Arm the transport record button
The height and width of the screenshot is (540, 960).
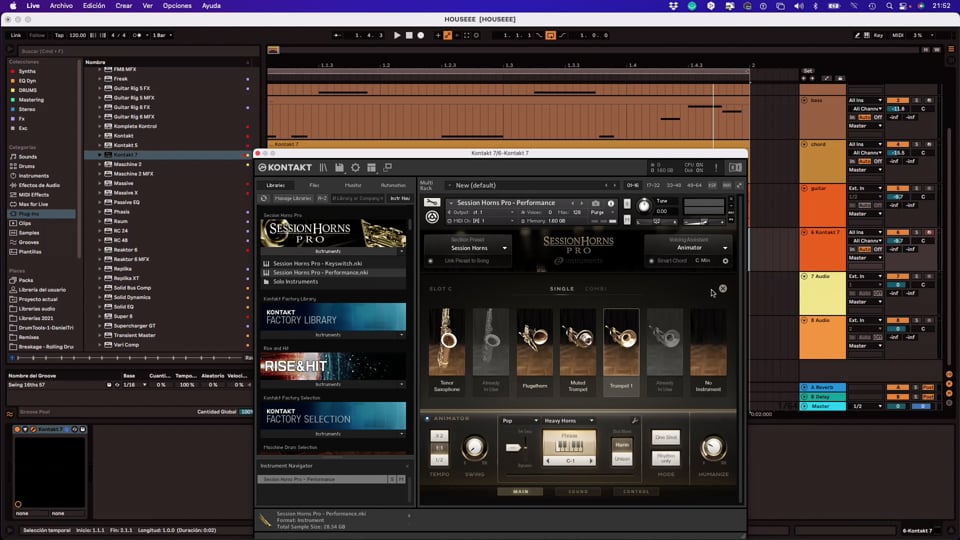[421, 36]
